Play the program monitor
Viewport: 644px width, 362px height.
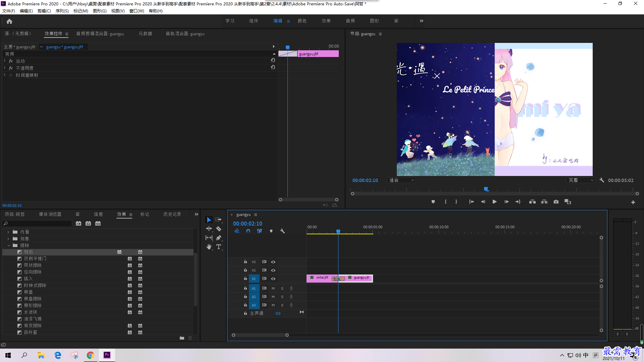click(494, 202)
